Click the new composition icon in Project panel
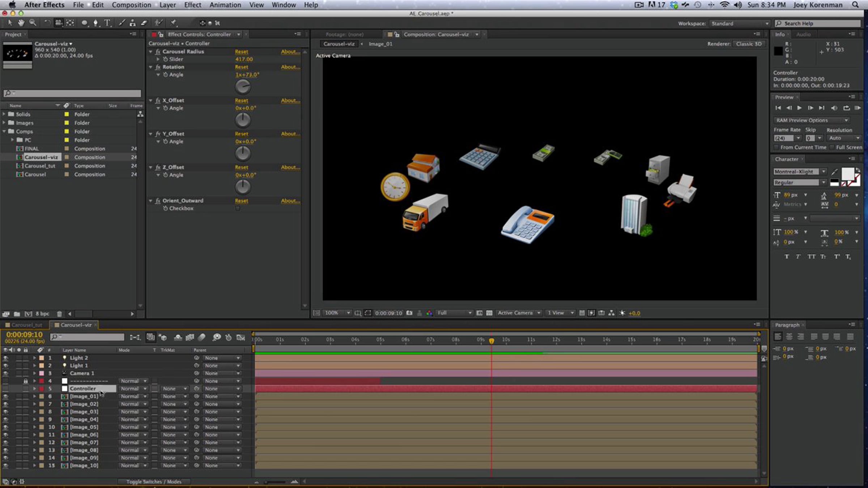The image size is (868, 488). tap(28, 314)
